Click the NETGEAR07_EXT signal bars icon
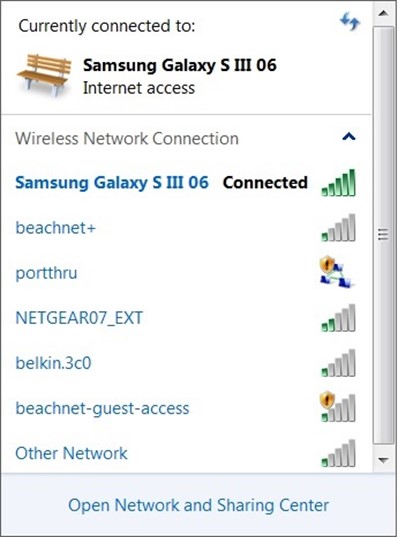The width and height of the screenshot is (398, 537). (338, 318)
